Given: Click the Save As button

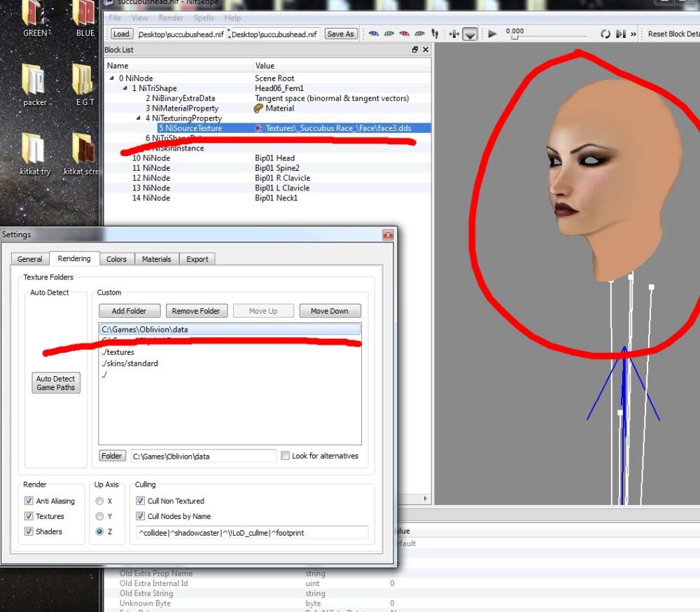Looking at the screenshot, I should (340, 34).
